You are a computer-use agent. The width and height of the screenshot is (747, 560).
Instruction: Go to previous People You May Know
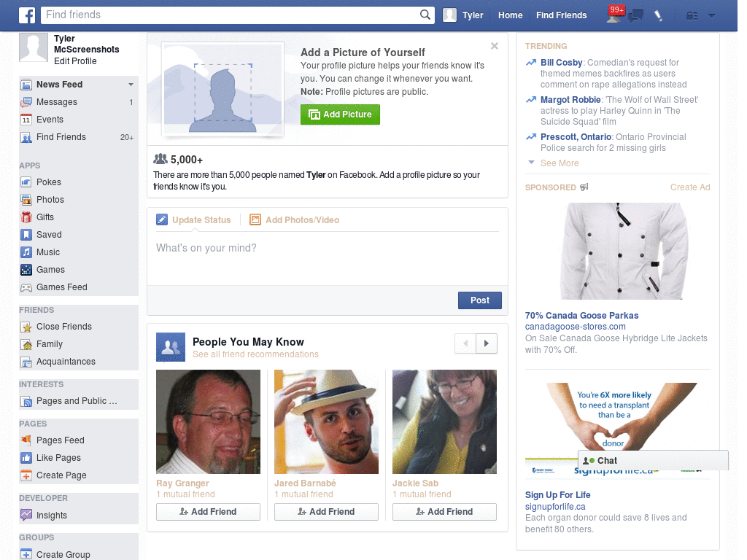pos(465,343)
